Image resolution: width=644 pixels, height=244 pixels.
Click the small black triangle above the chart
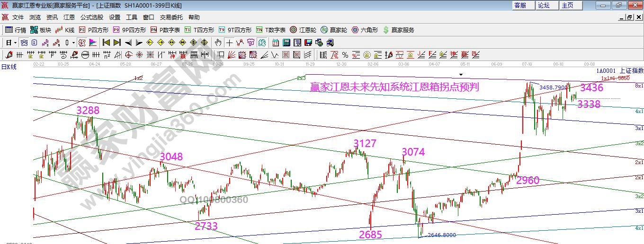(x=461, y=75)
